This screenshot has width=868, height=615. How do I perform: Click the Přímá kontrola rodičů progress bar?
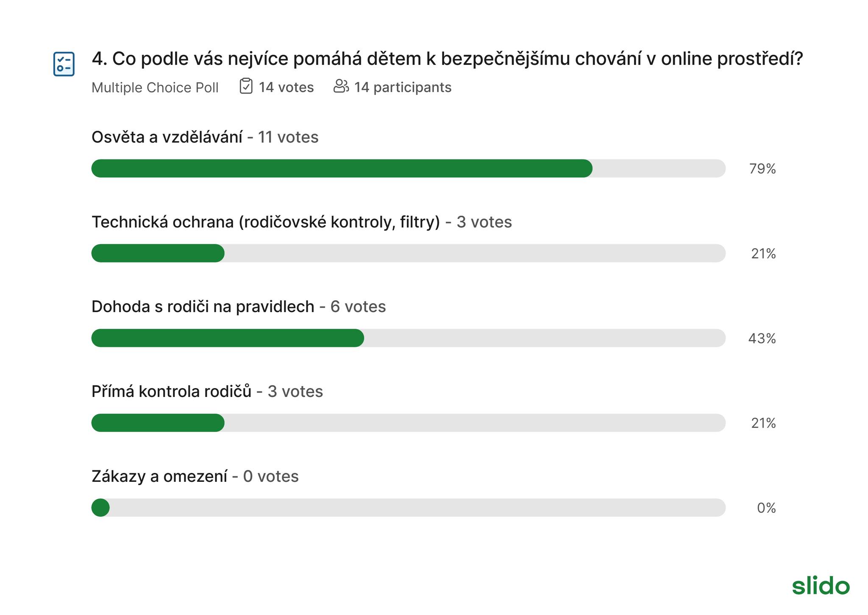(409, 423)
